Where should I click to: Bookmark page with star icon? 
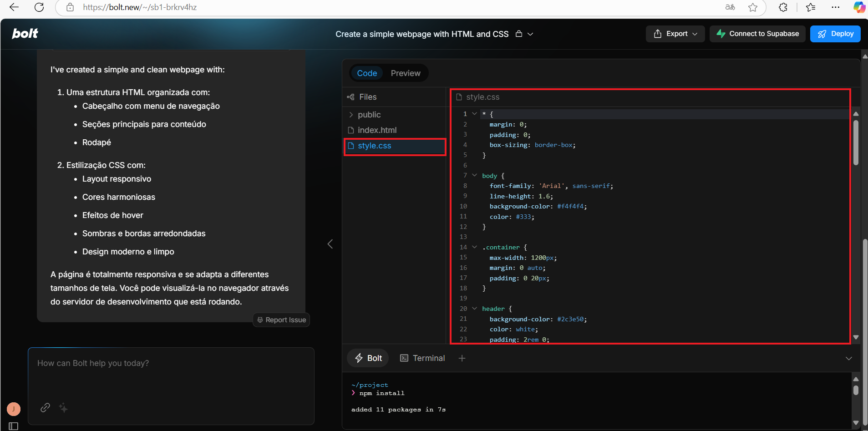[x=753, y=7]
